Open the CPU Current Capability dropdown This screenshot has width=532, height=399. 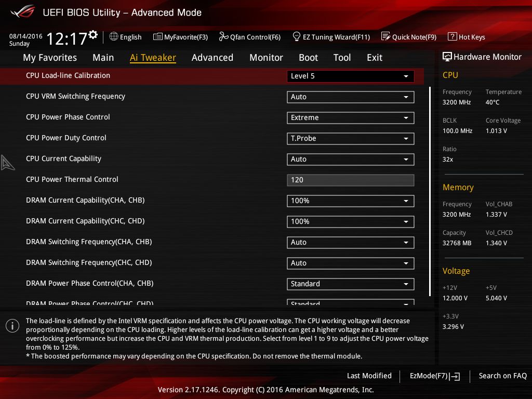pyautogui.click(x=351, y=159)
